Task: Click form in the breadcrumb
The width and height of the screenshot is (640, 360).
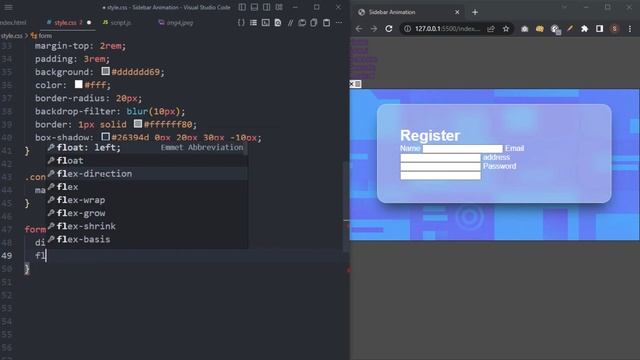Action: click(x=42, y=36)
